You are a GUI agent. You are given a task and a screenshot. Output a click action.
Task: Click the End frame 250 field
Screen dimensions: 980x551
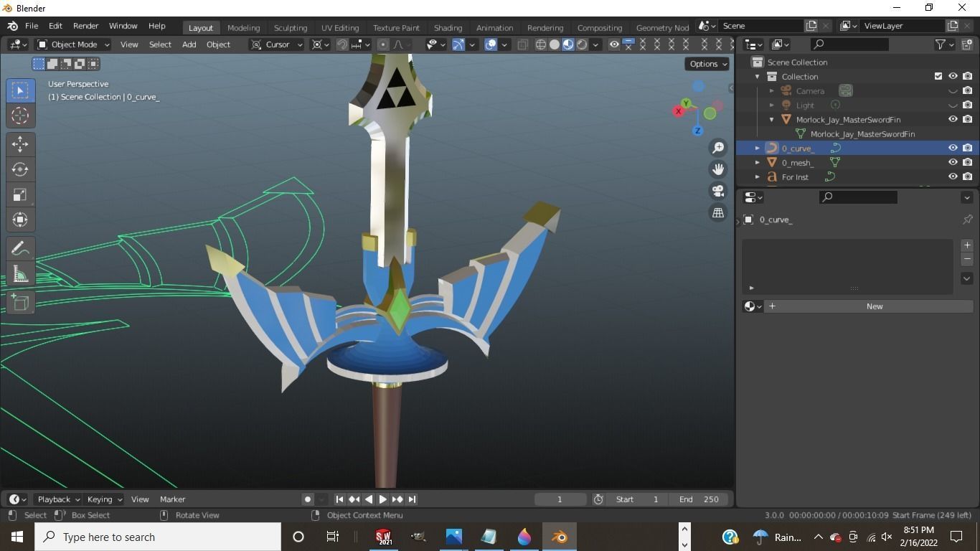tap(699, 499)
